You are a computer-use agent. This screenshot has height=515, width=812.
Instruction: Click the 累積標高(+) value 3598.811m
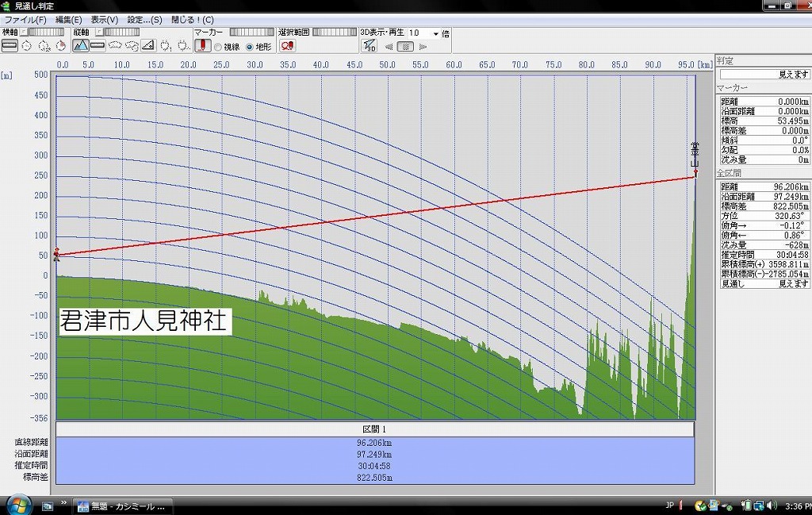tap(789, 264)
